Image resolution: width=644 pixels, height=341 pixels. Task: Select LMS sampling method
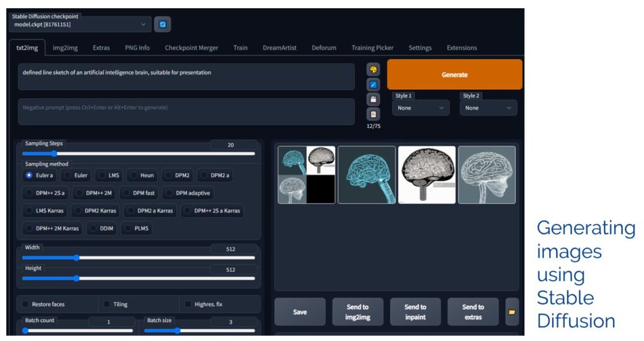pyautogui.click(x=109, y=175)
